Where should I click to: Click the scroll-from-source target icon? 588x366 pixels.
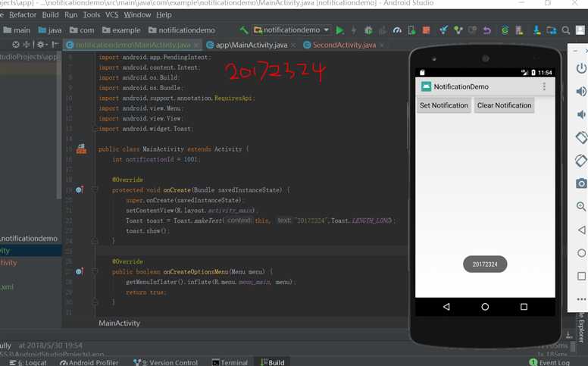[x=16, y=45]
